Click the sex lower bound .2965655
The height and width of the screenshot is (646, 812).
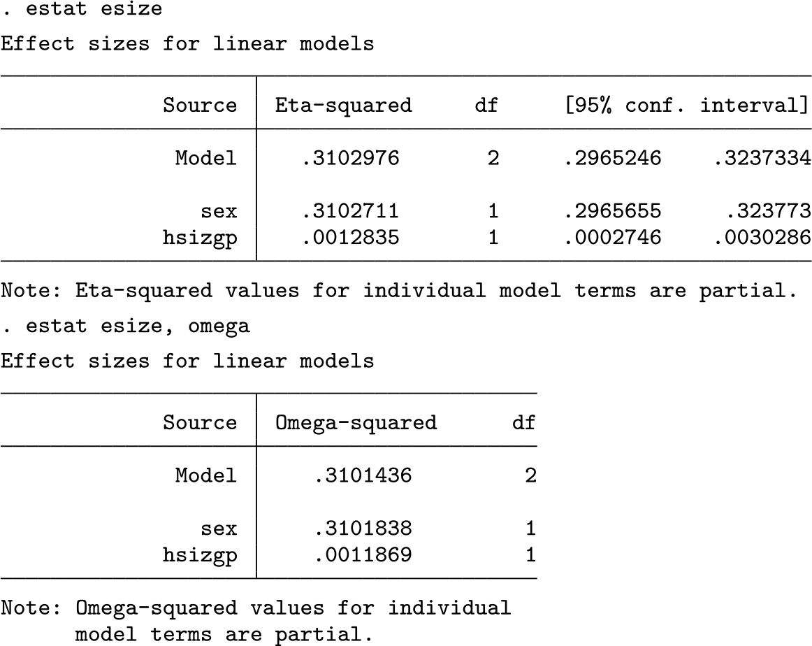pyautogui.click(x=611, y=212)
